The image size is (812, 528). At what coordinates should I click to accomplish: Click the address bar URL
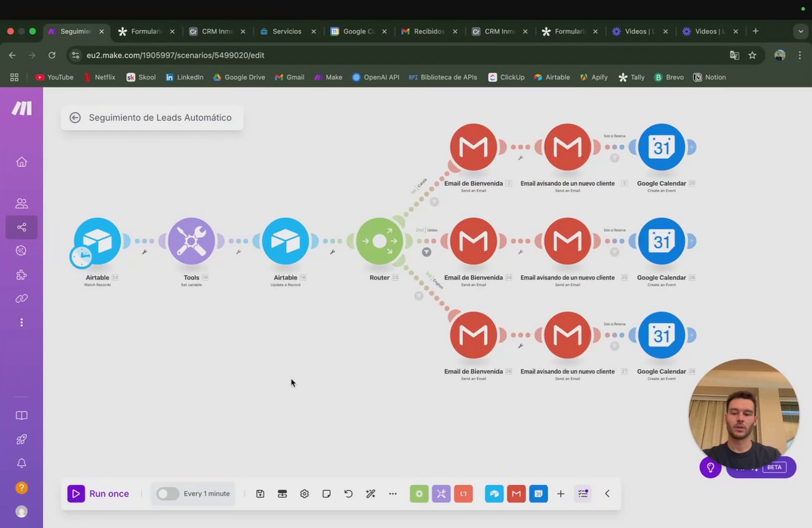(176, 55)
